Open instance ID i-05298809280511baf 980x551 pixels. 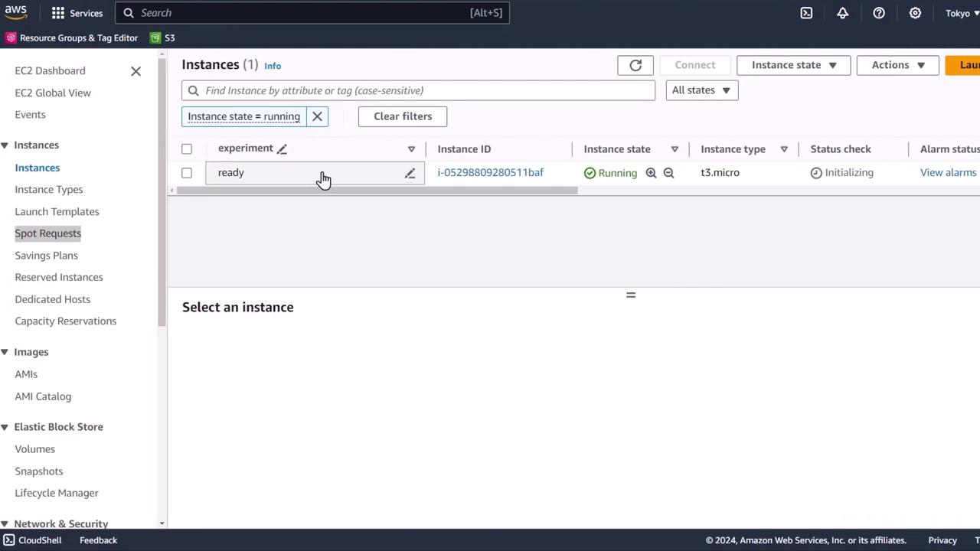[491, 173]
